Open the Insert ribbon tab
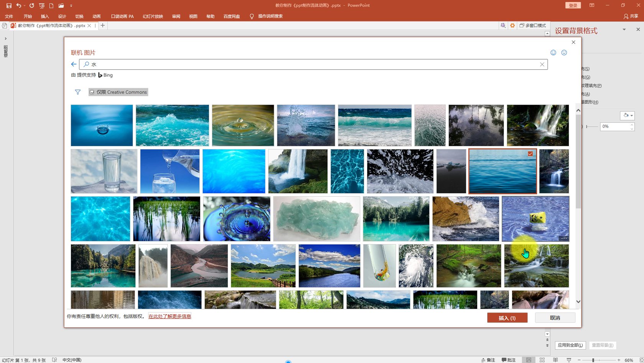Screen dimensions: 644x363 (45, 16)
